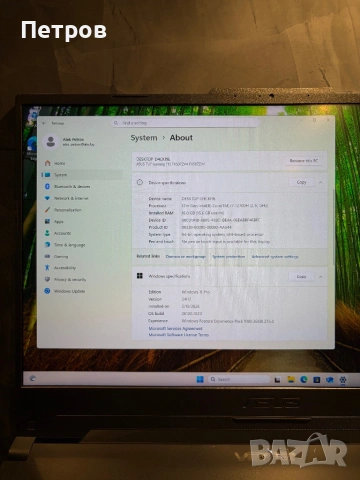
Task: Go back with the Settings back arrow
Action: tap(44, 123)
